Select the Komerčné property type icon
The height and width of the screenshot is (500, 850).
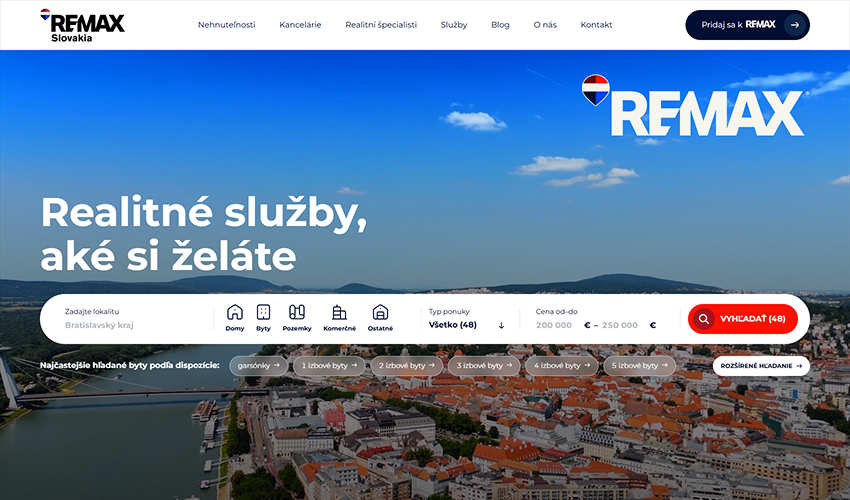[339, 318]
